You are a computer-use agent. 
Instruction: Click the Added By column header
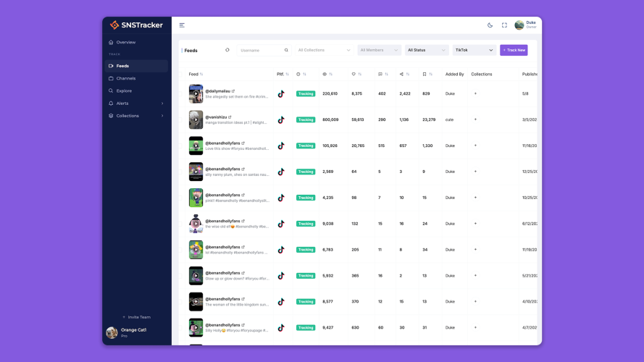coord(455,75)
